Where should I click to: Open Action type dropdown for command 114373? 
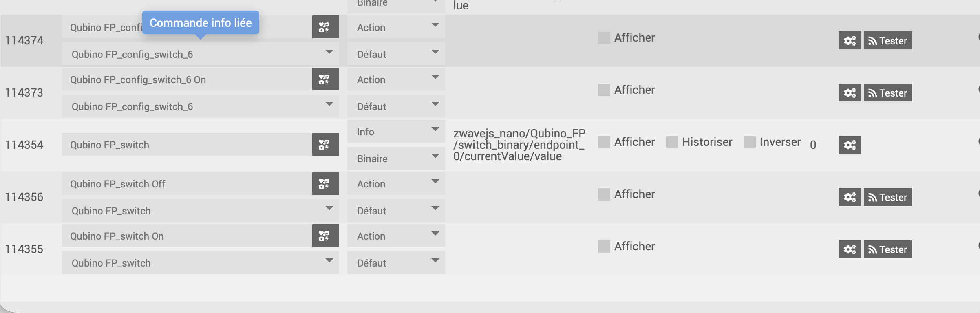tap(396, 79)
